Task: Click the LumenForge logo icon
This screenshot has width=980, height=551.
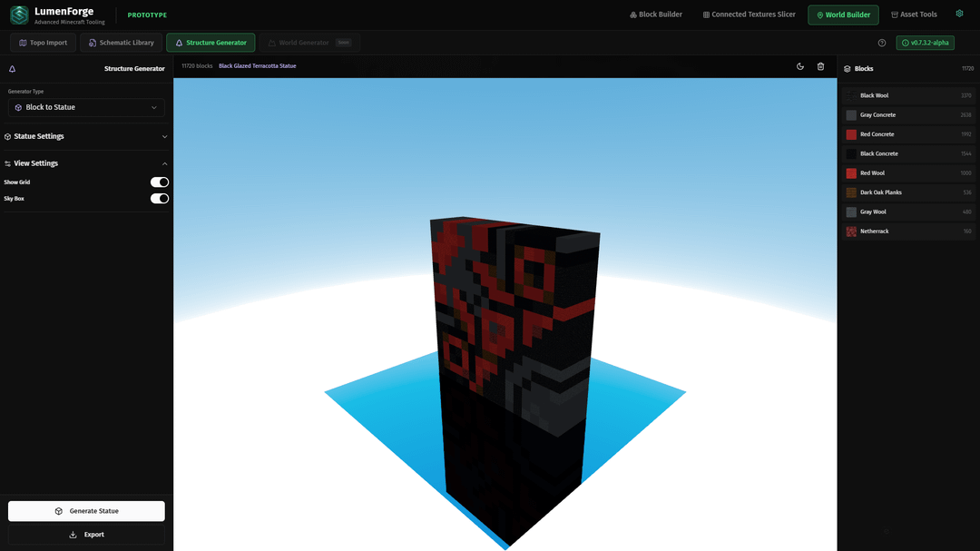Action: click(19, 15)
